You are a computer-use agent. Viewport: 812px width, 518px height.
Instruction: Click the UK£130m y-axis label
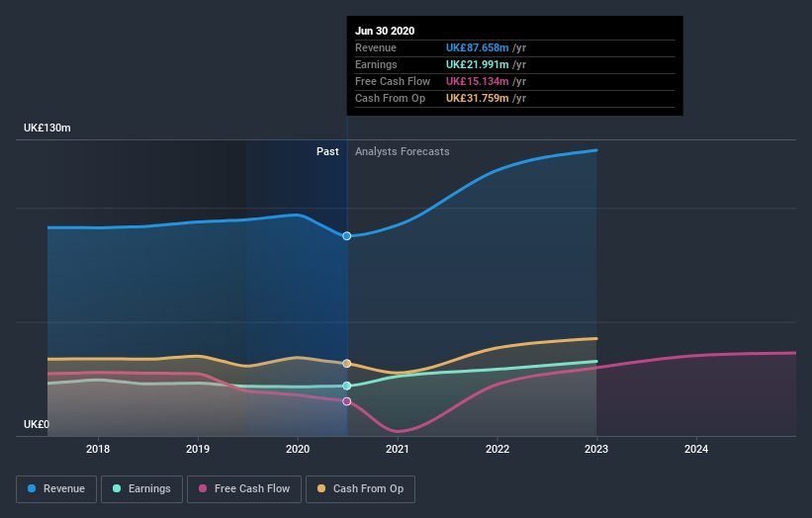[x=47, y=128]
